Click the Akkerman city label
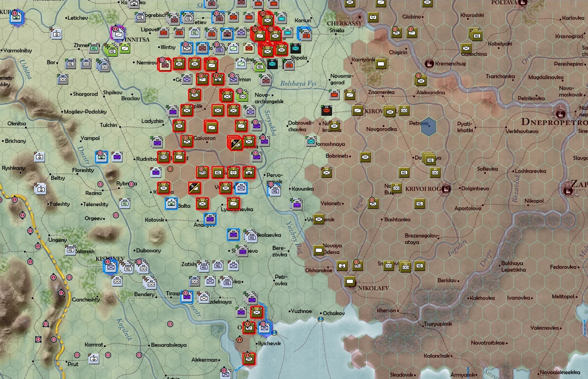 point(204,360)
